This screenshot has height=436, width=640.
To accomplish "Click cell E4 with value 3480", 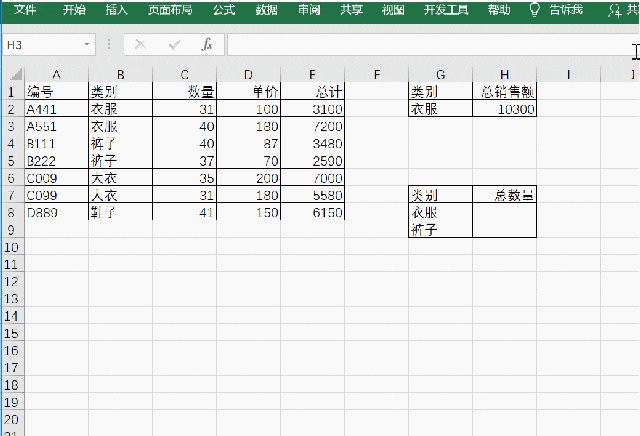I will [x=313, y=143].
